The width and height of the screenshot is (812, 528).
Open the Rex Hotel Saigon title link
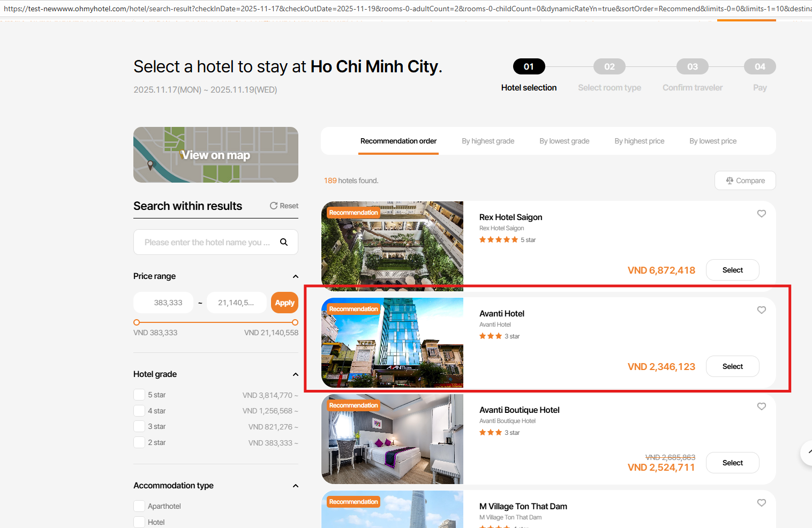(510, 217)
